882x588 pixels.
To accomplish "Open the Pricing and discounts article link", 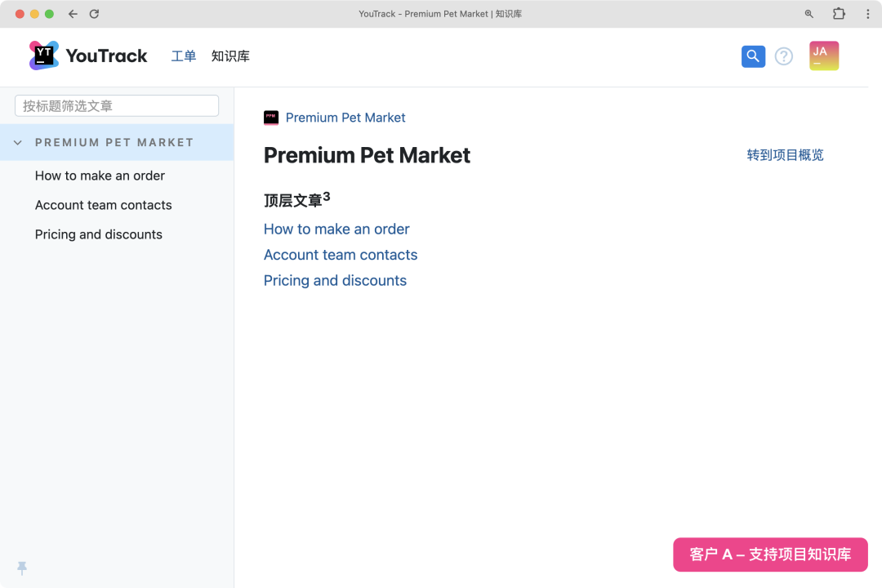I will (335, 281).
